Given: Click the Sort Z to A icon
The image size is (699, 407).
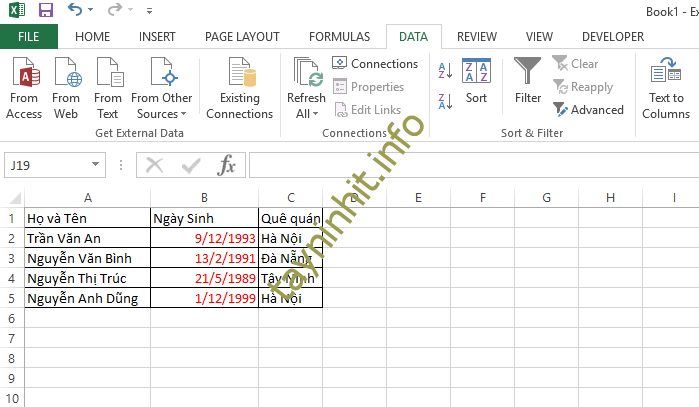Looking at the screenshot, I should [x=445, y=101].
